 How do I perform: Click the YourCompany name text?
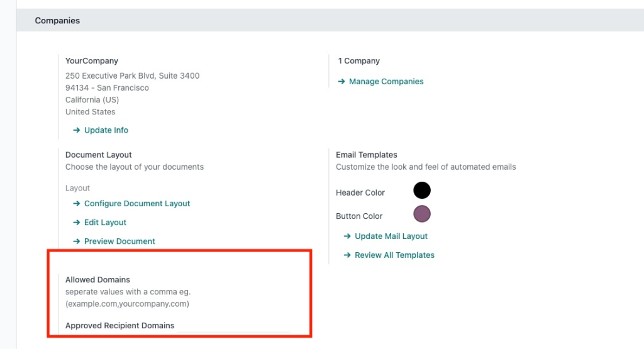(92, 61)
